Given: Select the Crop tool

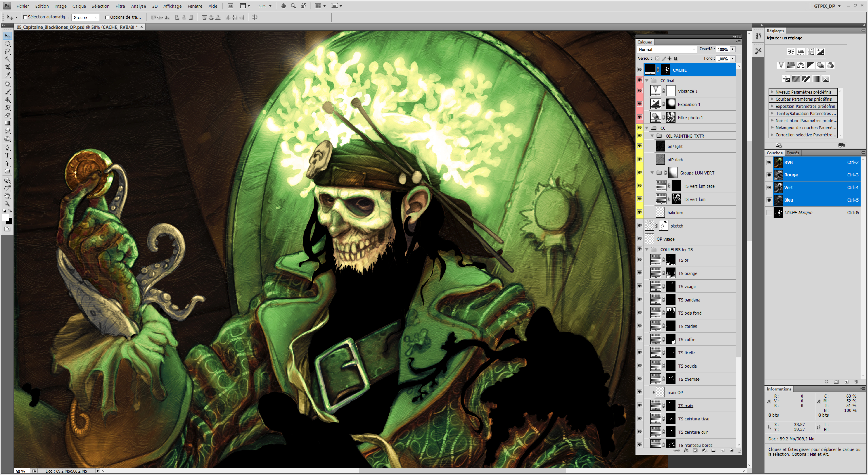Looking at the screenshot, I should (7, 67).
